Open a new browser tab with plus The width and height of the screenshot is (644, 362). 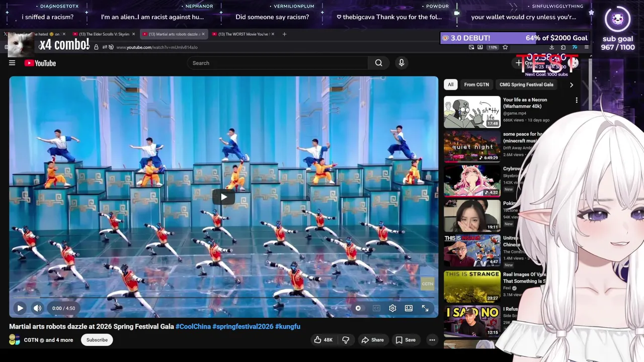[x=284, y=34]
